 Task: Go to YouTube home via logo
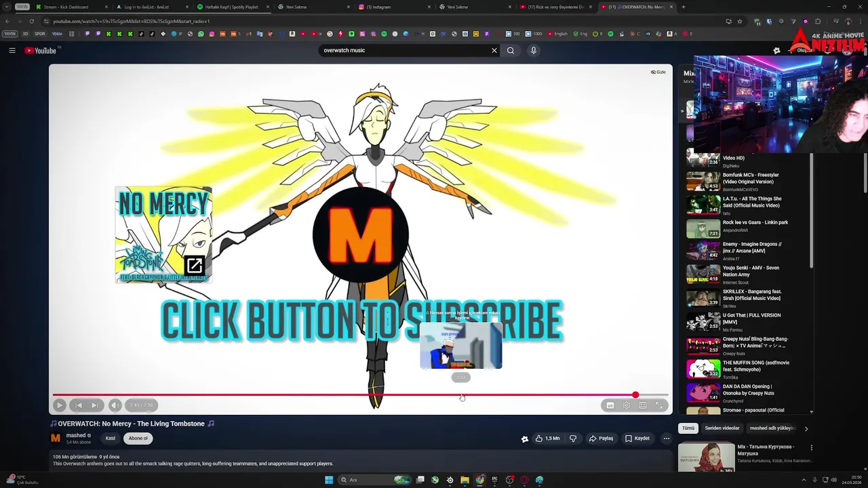click(41, 50)
